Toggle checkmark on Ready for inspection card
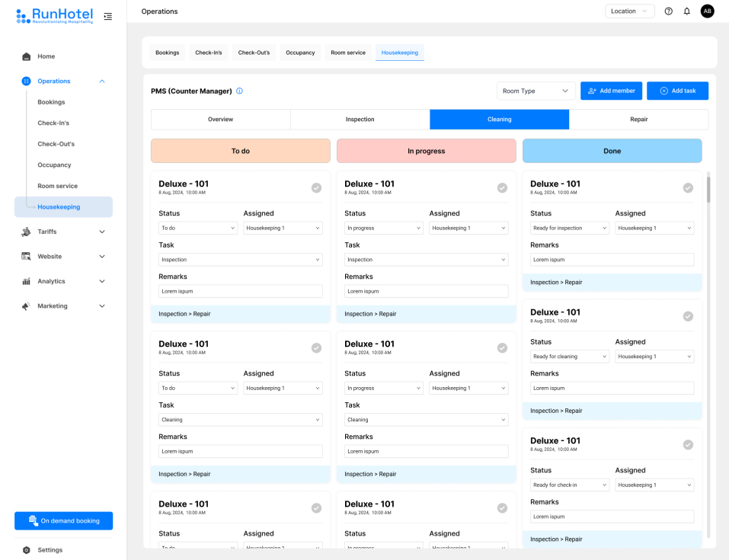Image resolution: width=729 pixels, height=560 pixels. (x=688, y=188)
